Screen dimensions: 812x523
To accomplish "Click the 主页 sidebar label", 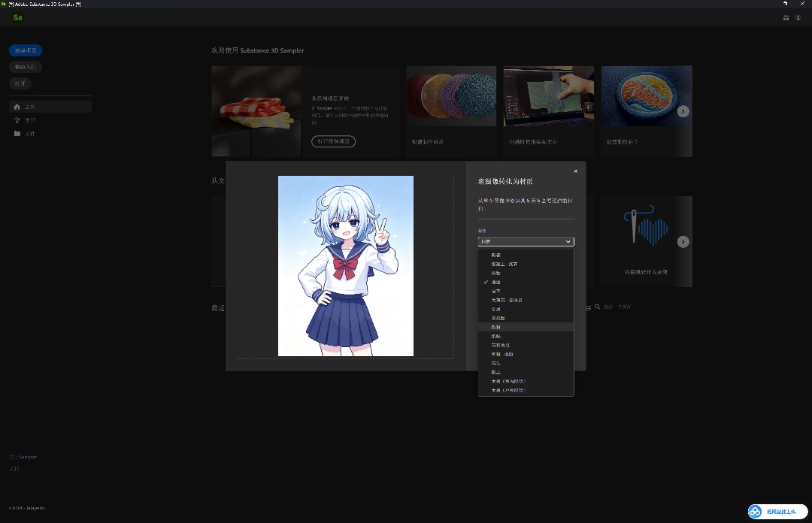I will [x=29, y=107].
